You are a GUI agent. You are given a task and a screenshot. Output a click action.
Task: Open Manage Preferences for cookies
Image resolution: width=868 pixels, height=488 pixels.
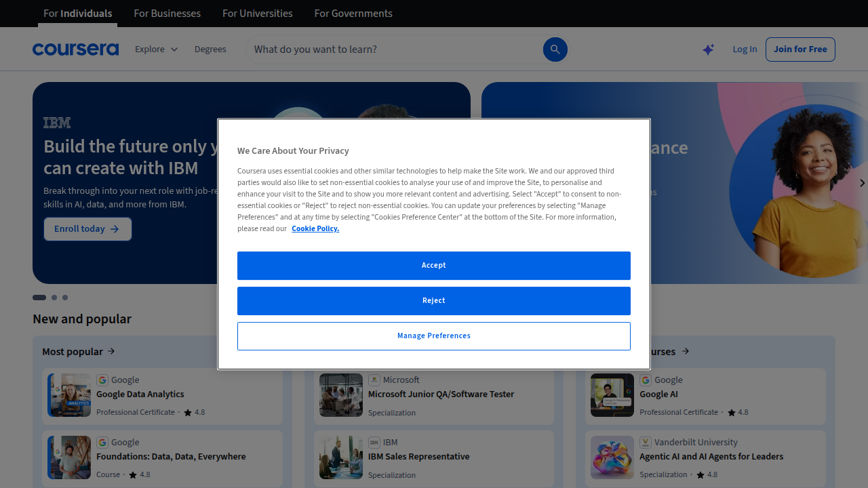pyautogui.click(x=434, y=336)
